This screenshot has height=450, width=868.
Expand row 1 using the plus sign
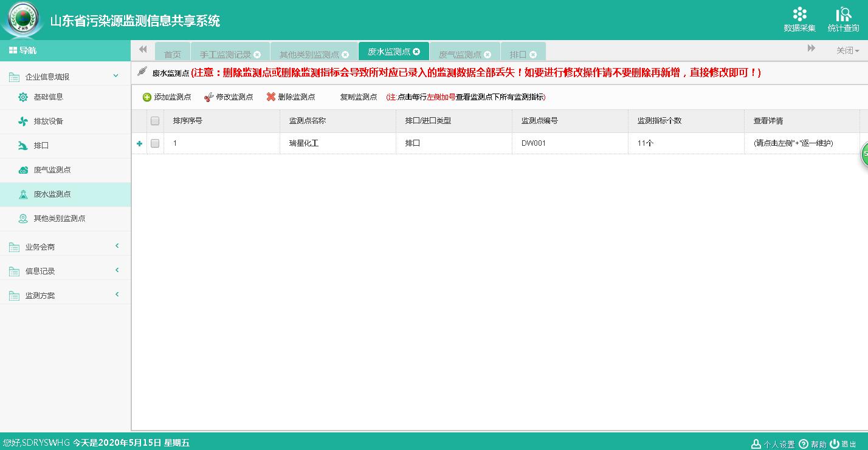[x=139, y=143]
